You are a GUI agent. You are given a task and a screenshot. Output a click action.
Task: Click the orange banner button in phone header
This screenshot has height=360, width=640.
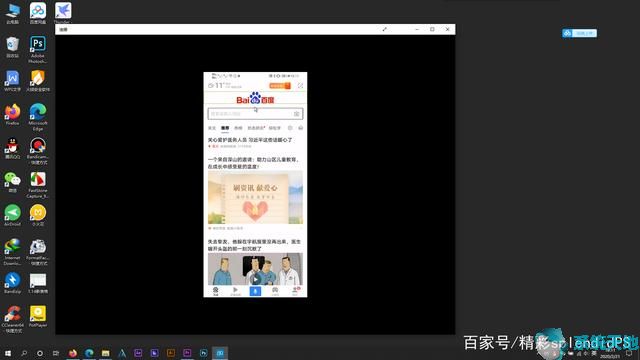pyautogui.click(x=280, y=86)
